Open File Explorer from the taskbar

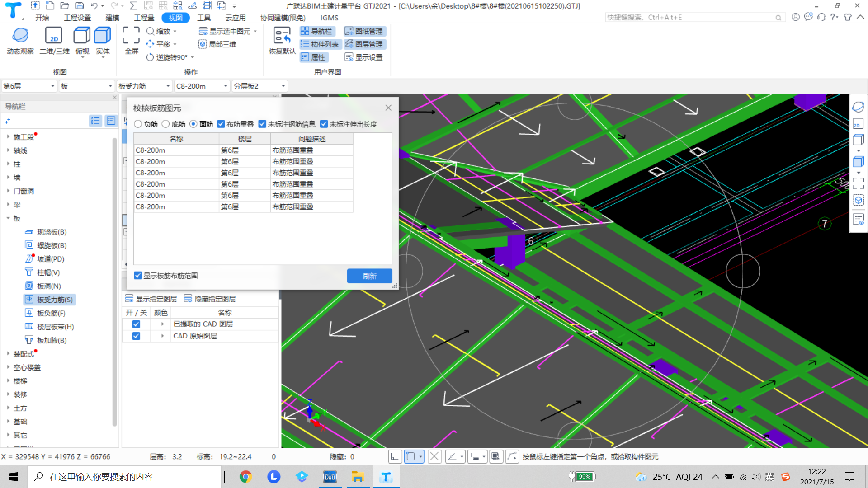pos(358,477)
